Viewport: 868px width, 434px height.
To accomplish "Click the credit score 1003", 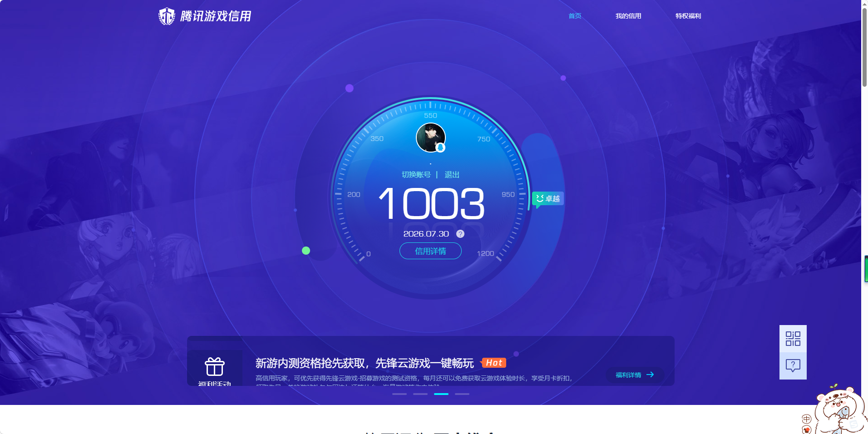I will point(431,203).
